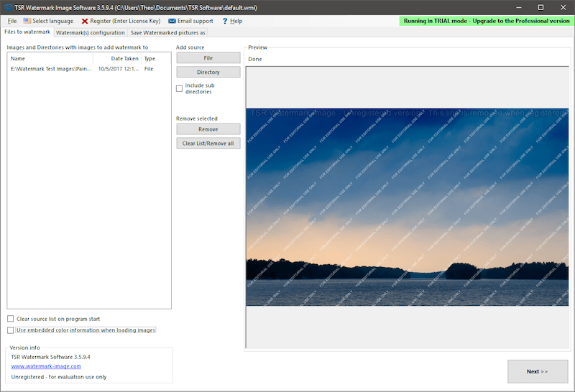Open Save Watermarked pictures as tab
Screen dimensions: 575x392
click(167, 32)
